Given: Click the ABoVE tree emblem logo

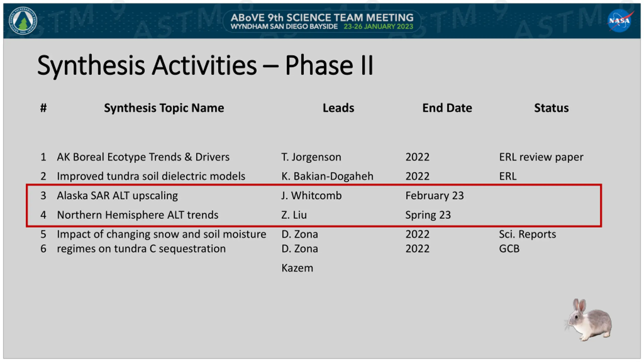Looking at the screenshot, I should click(23, 21).
